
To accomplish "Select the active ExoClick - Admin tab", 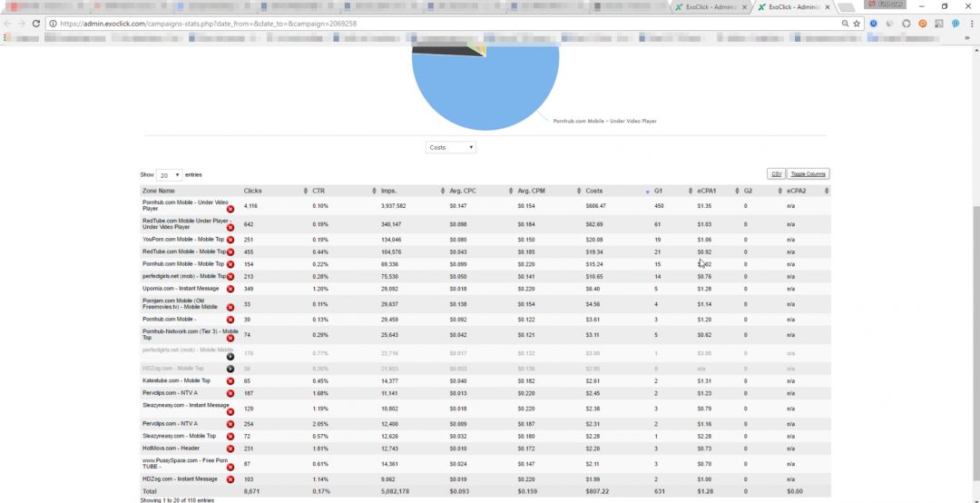I will (x=794, y=7).
